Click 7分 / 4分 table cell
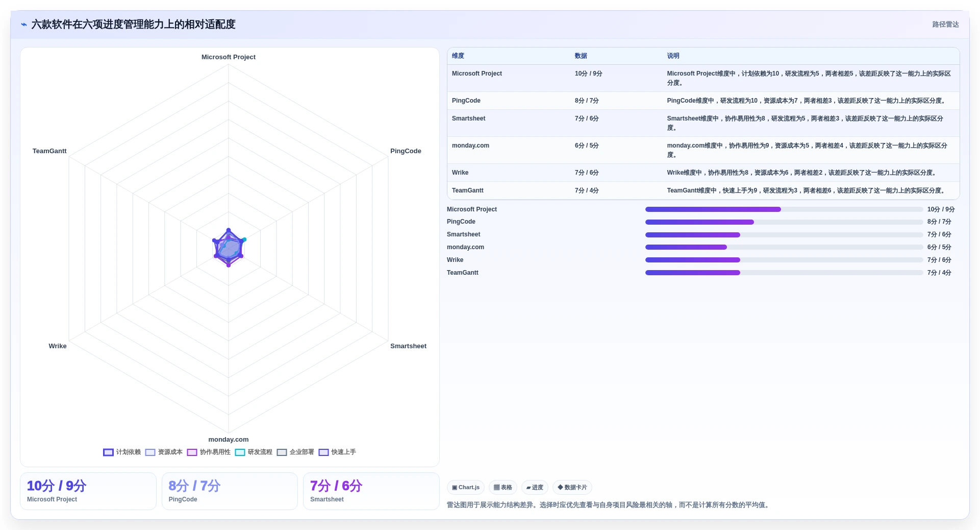The height and width of the screenshot is (530, 980). [x=587, y=190]
